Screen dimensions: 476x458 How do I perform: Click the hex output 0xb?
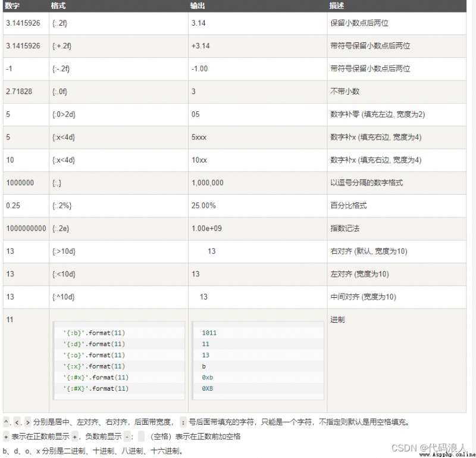207,377
